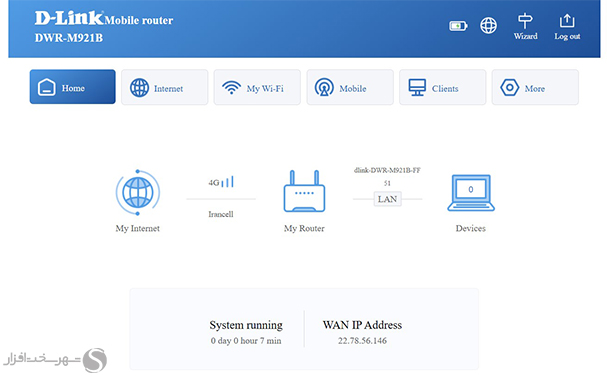Click the My Router icon
The height and width of the screenshot is (376, 607).
(304, 191)
